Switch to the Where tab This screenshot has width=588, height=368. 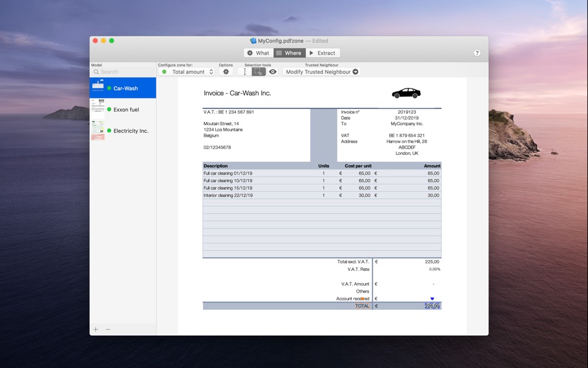pyautogui.click(x=289, y=53)
